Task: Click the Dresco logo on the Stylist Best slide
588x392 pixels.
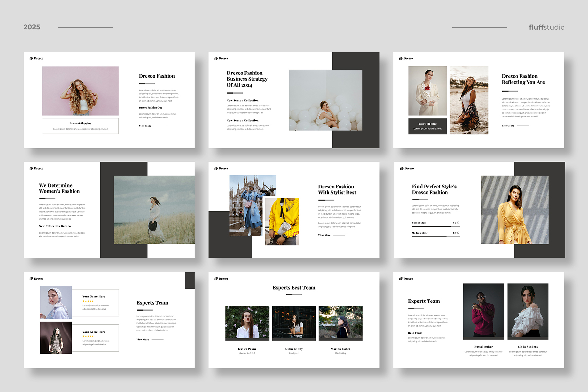Action: 221,168
